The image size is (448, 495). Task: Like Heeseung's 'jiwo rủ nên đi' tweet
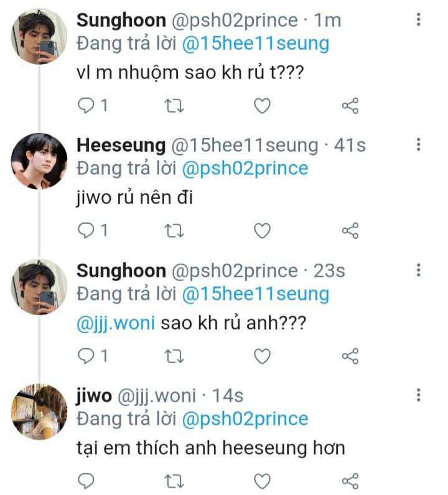(263, 231)
